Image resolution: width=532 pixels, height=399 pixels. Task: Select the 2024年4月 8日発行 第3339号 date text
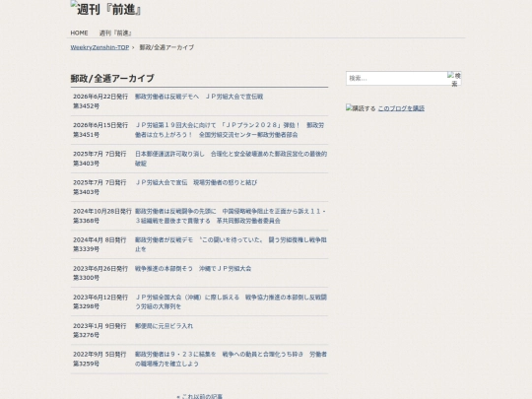click(100, 244)
